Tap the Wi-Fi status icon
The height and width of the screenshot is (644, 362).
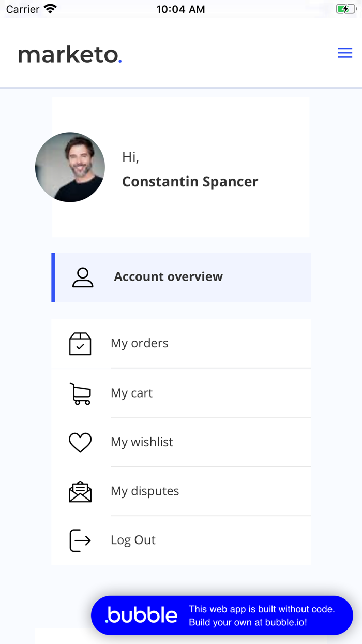click(50, 9)
